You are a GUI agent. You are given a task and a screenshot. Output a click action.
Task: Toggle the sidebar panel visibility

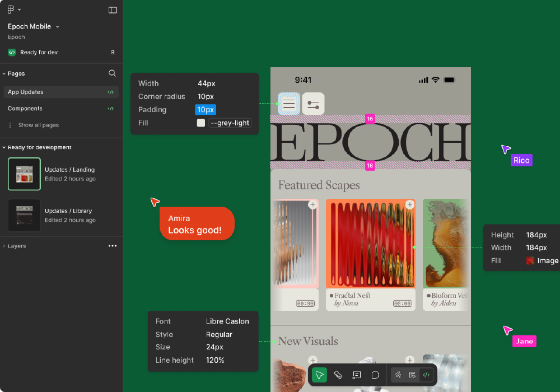coord(113,10)
